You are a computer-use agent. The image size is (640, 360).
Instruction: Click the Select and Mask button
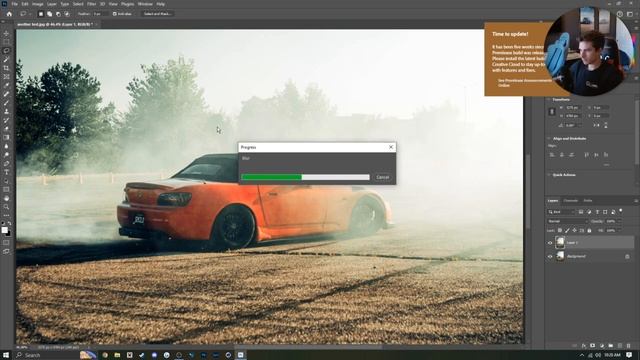point(158,14)
